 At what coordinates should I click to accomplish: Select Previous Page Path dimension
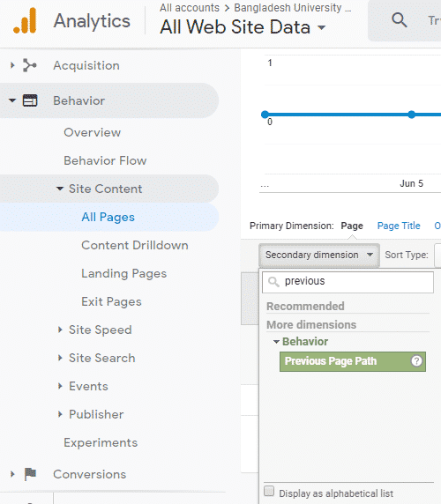pos(353,361)
